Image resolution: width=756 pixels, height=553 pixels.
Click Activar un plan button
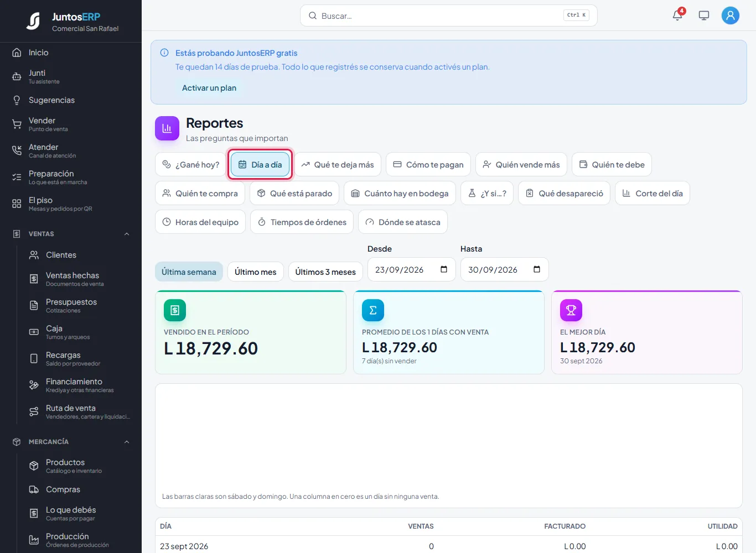point(209,88)
